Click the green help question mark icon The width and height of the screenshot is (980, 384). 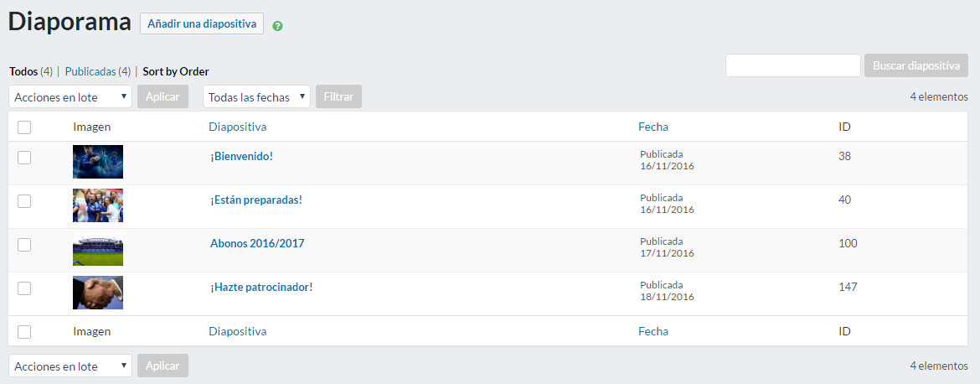[x=277, y=25]
